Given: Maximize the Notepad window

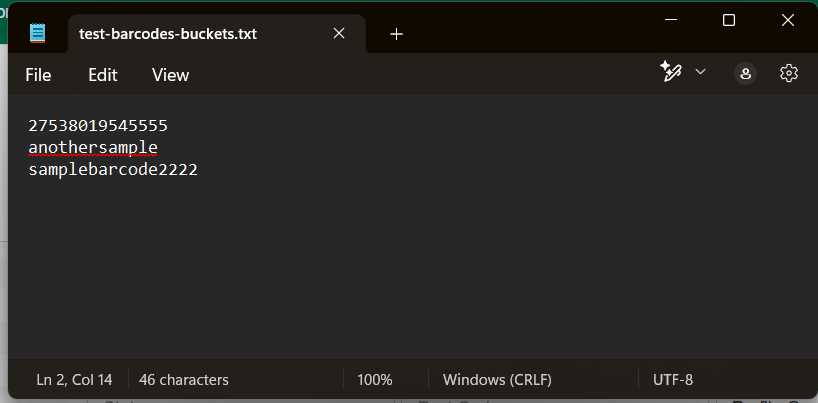Looking at the screenshot, I should 729,20.
